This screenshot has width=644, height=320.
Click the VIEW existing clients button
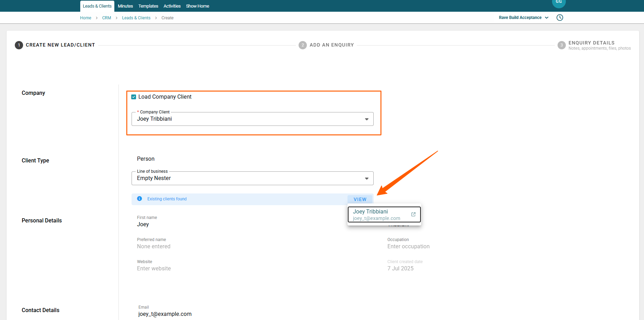coord(360,199)
